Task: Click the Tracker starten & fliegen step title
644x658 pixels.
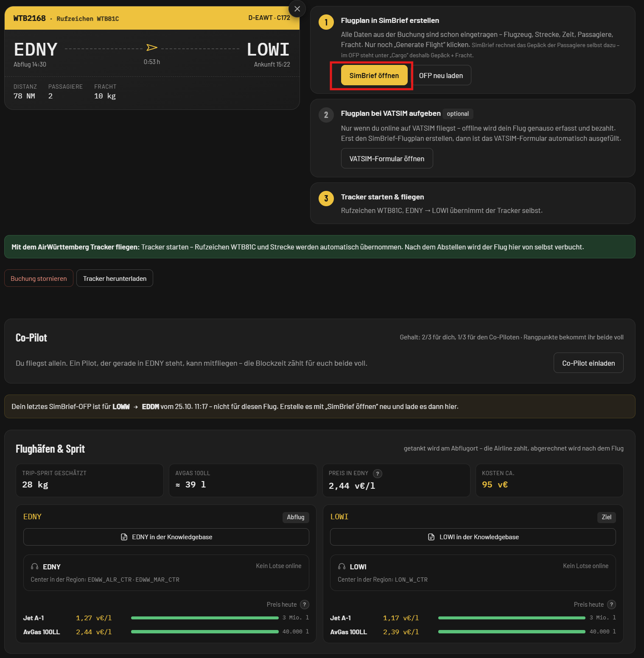Action: pyautogui.click(x=382, y=197)
